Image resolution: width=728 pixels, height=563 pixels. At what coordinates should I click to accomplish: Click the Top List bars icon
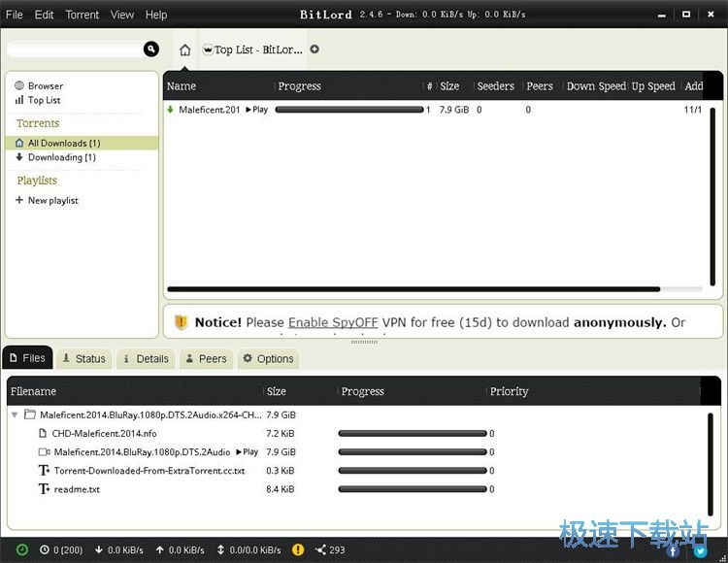19,100
